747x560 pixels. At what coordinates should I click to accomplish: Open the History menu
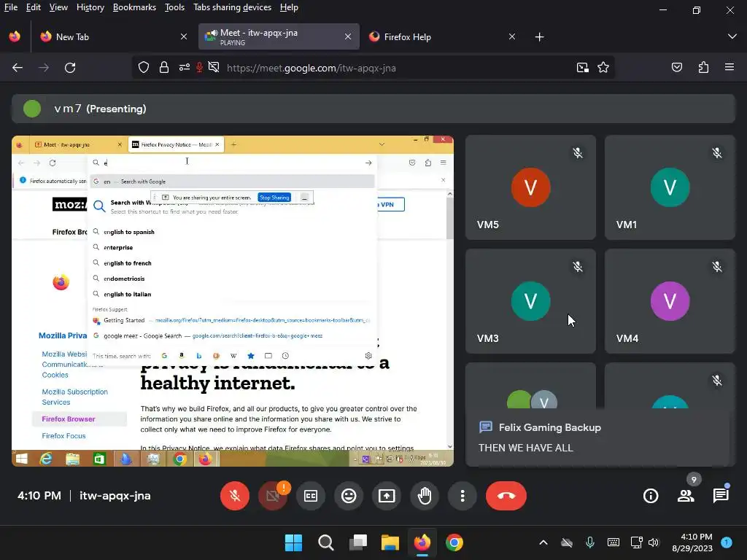(x=90, y=7)
